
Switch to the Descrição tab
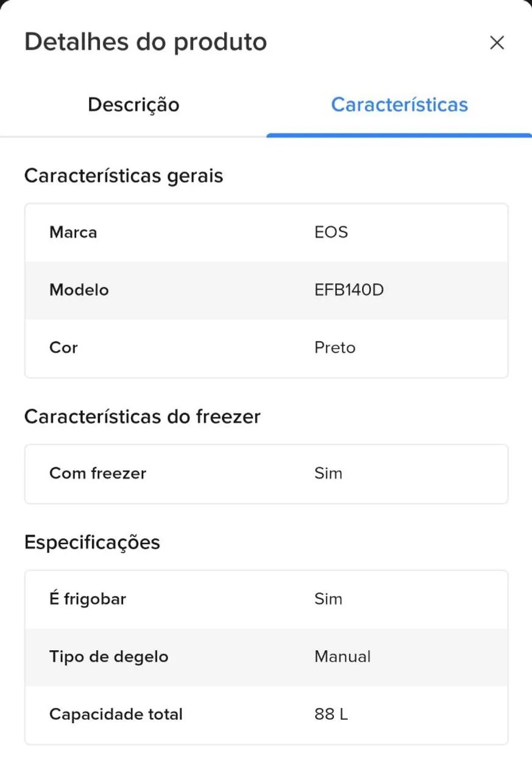tap(133, 104)
